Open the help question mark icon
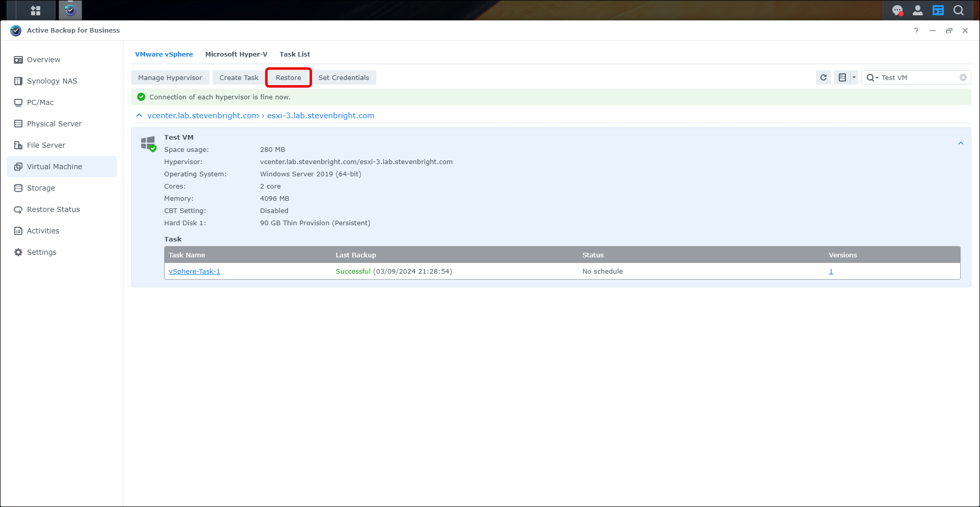Image resolution: width=980 pixels, height=507 pixels. click(916, 31)
